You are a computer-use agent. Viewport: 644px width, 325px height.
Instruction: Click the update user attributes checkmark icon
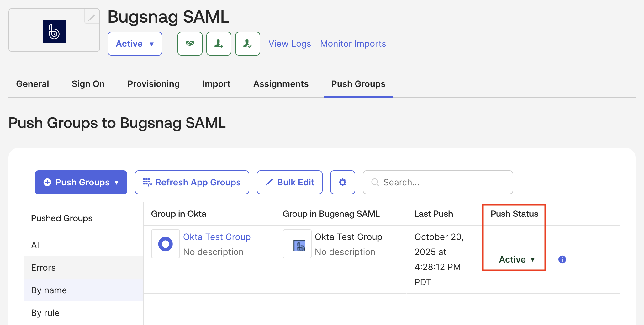coord(247,44)
